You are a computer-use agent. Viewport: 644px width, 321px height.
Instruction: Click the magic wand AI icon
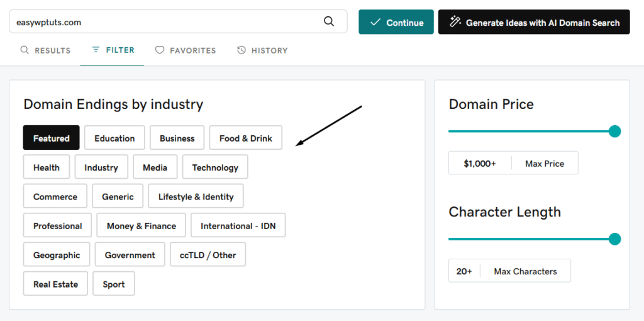pos(455,22)
